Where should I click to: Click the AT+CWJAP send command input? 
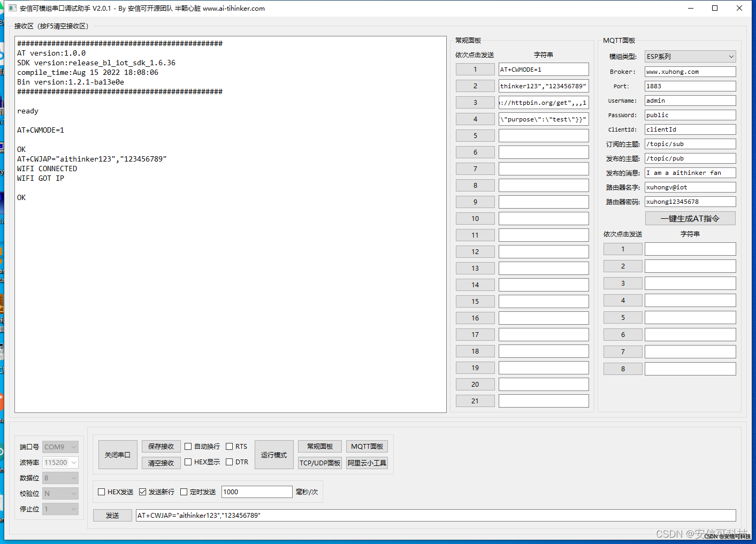tap(436, 515)
